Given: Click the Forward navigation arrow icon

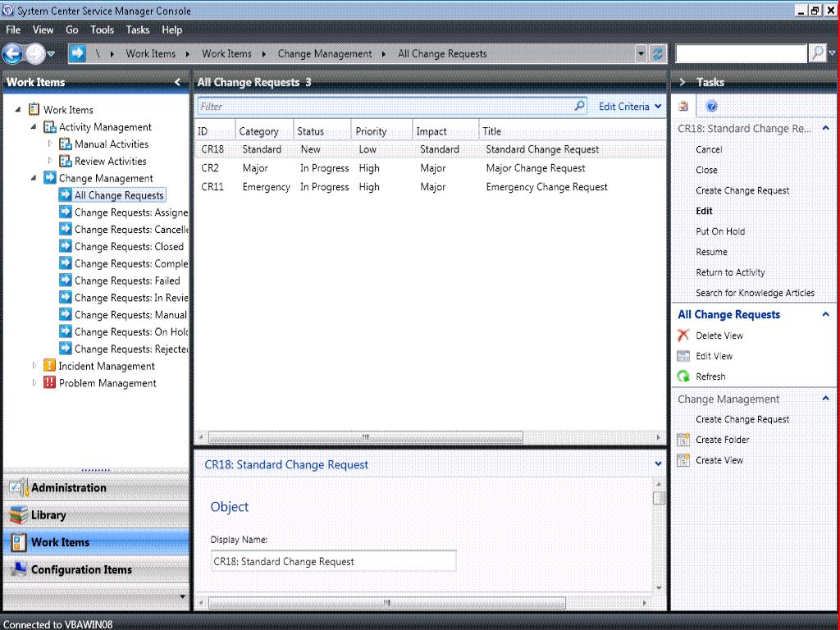Looking at the screenshot, I should [x=35, y=53].
